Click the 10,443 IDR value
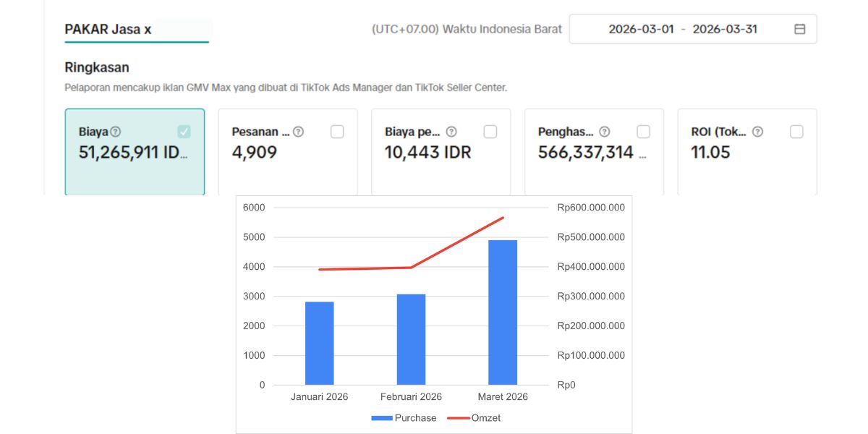The height and width of the screenshot is (434, 868). 427,153
